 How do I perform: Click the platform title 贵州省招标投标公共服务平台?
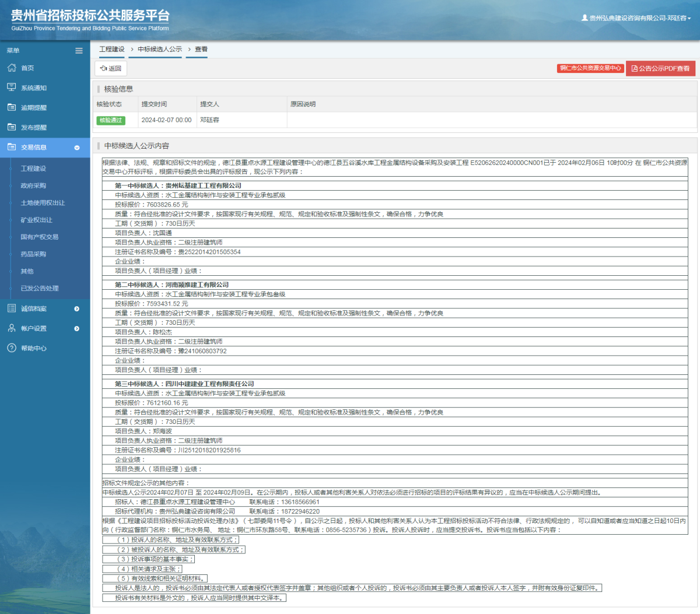(x=90, y=16)
